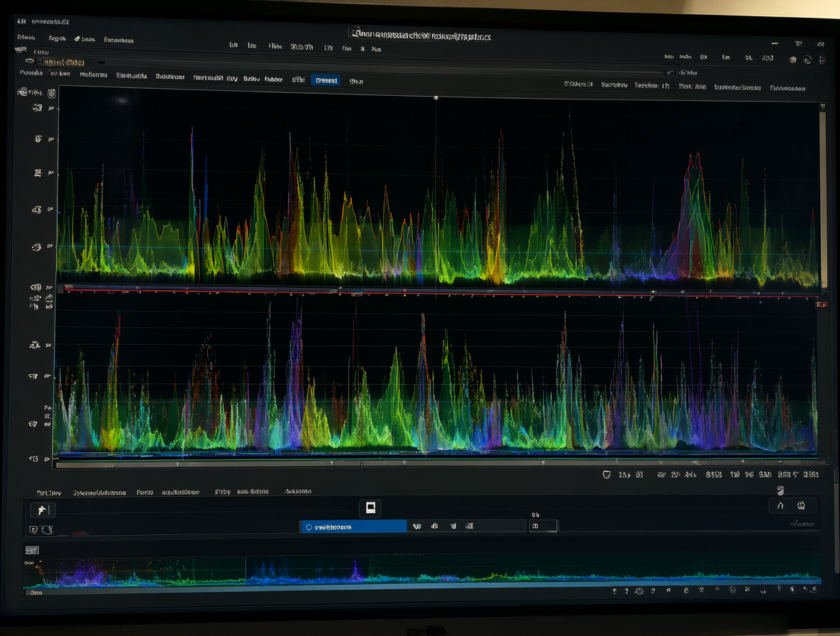This screenshot has height=636, width=840.
Task: Select the blue highlighted field with the circle marker
Action: (353, 527)
